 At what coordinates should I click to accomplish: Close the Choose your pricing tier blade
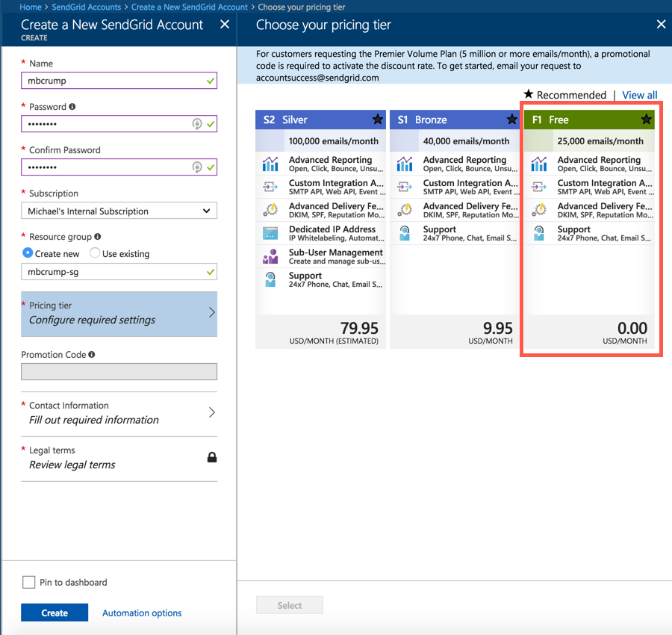[x=662, y=25]
